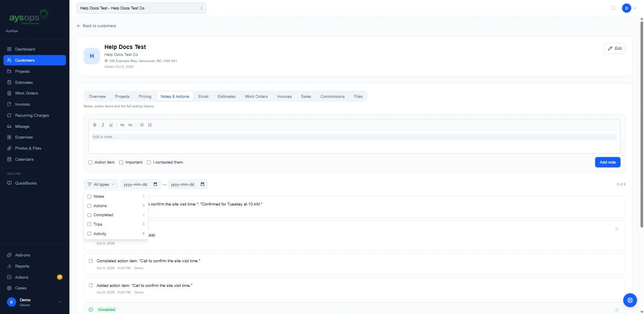Apply italic formatting in the note editor
Viewport: 644px width, 314px height.
pos(103,125)
